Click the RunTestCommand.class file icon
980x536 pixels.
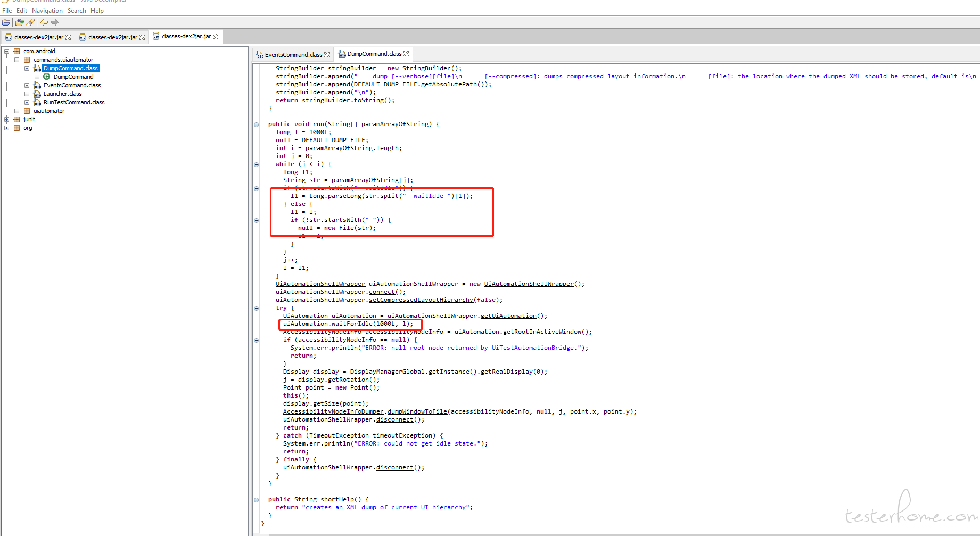(x=37, y=102)
